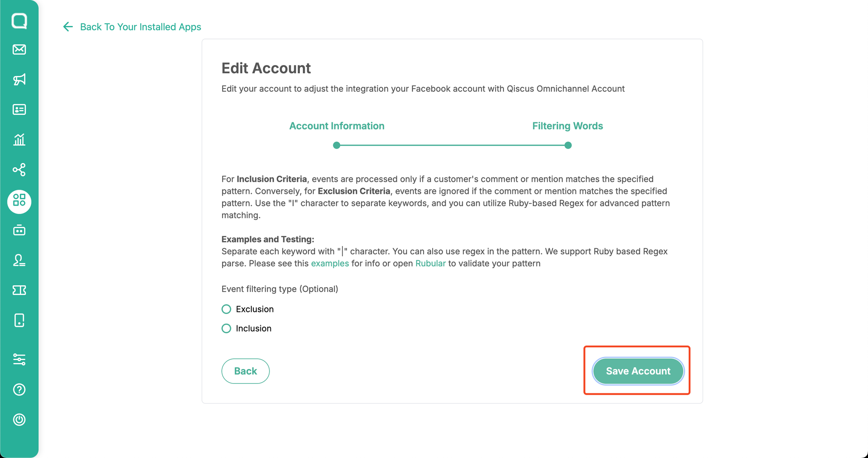Open the integration share-nodes icon
868x458 pixels.
(x=19, y=170)
